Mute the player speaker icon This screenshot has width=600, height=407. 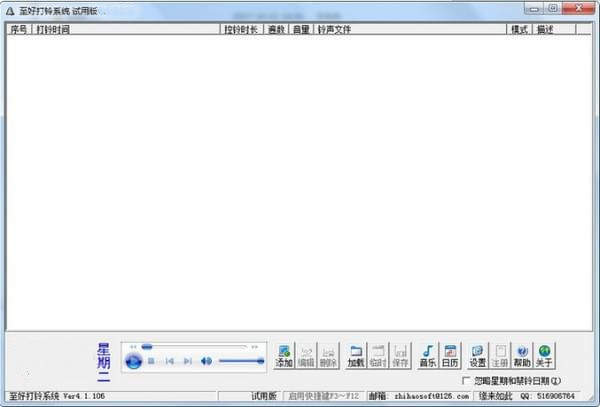206,361
